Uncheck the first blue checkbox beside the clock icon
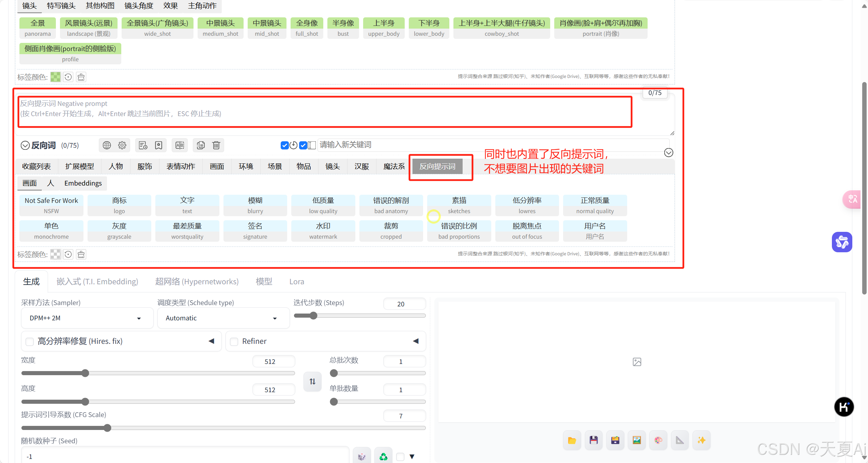 284,145
